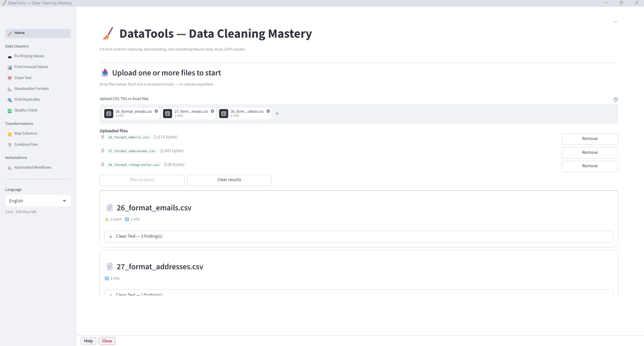Click document icon beside 30_format_integration.csv list entry
Viewport: 644px width, 346px height.
tap(103, 165)
